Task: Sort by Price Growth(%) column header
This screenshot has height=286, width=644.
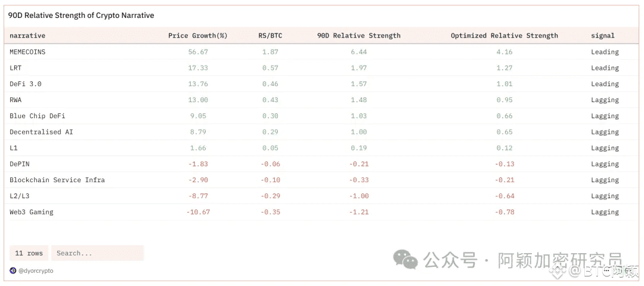Action: [x=197, y=35]
